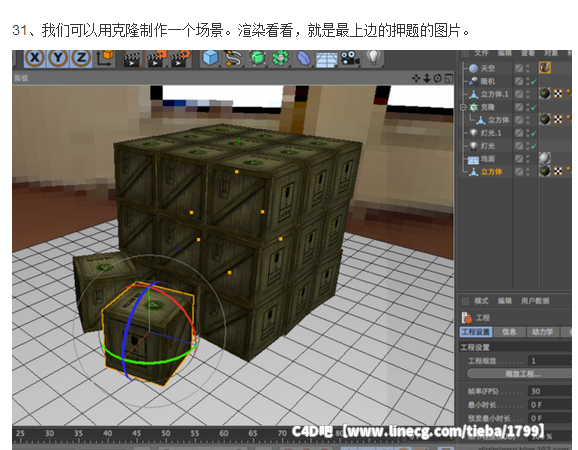Click the 帧率(FPS) field showing 30
Image resolution: width=578 pixels, height=450 pixels.
tap(550, 391)
